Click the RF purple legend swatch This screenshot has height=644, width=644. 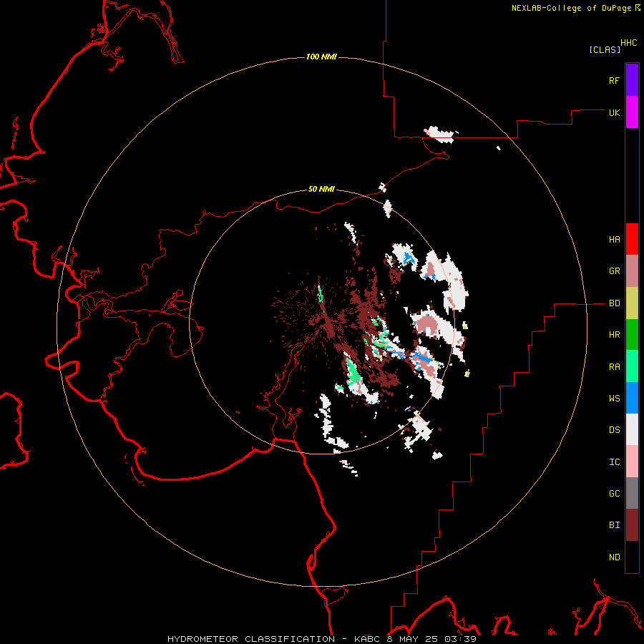click(x=632, y=80)
